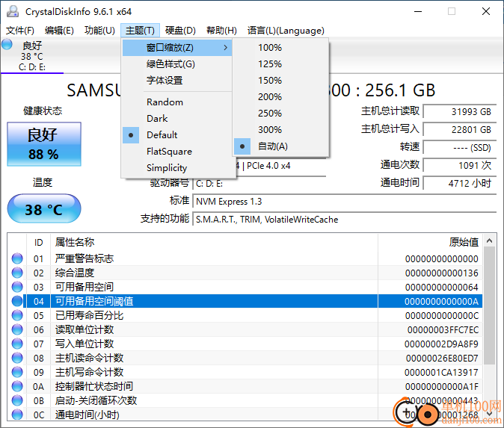Set window zoom to 150%
This screenshot has height=428, width=504.
(280, 80)
